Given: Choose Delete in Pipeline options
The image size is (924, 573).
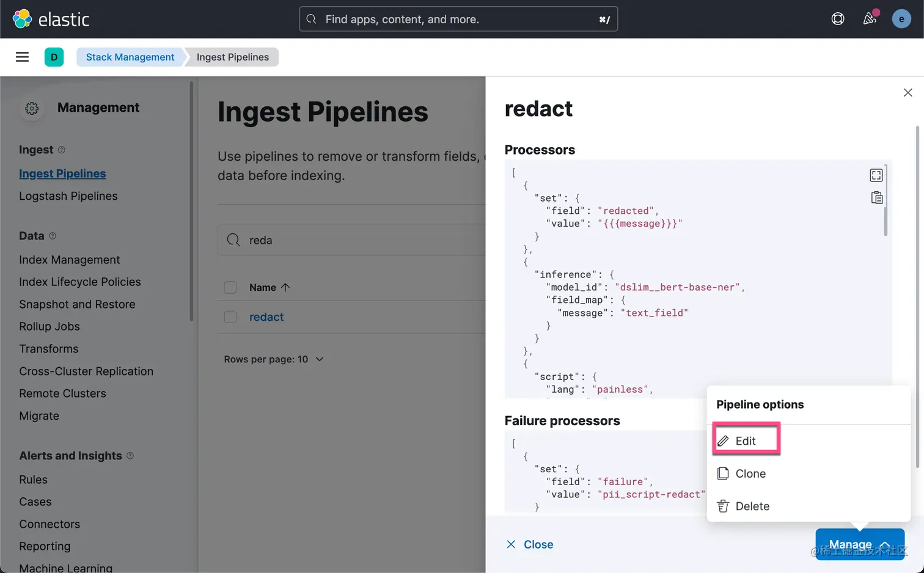Looking at the screenshot, I should (752, 506).
